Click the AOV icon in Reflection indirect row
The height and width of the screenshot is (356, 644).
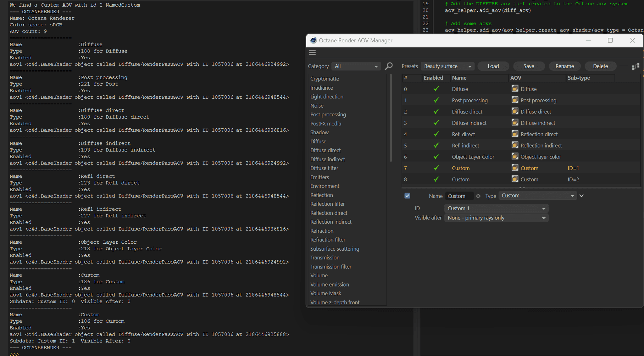pos(515,145)
